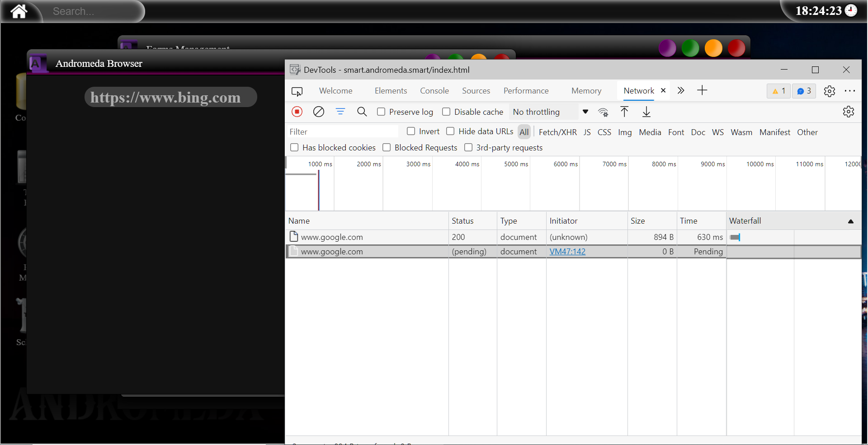Stop recording network log
868x445 pixels.
click(297, 112)
